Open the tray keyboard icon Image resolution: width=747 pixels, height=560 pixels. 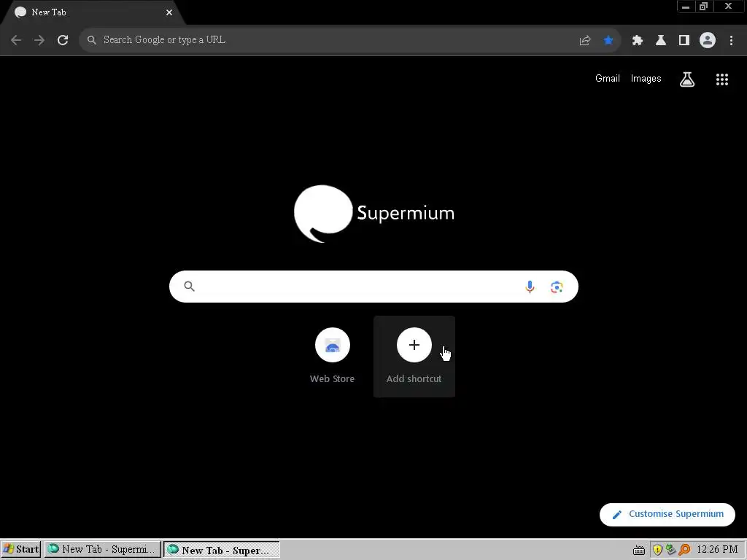click(x=639, y=551)
